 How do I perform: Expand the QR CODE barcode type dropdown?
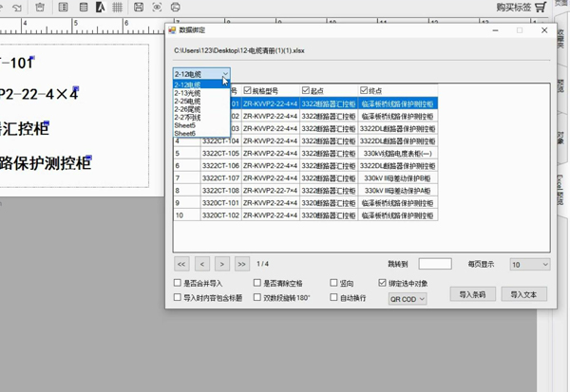421,298
